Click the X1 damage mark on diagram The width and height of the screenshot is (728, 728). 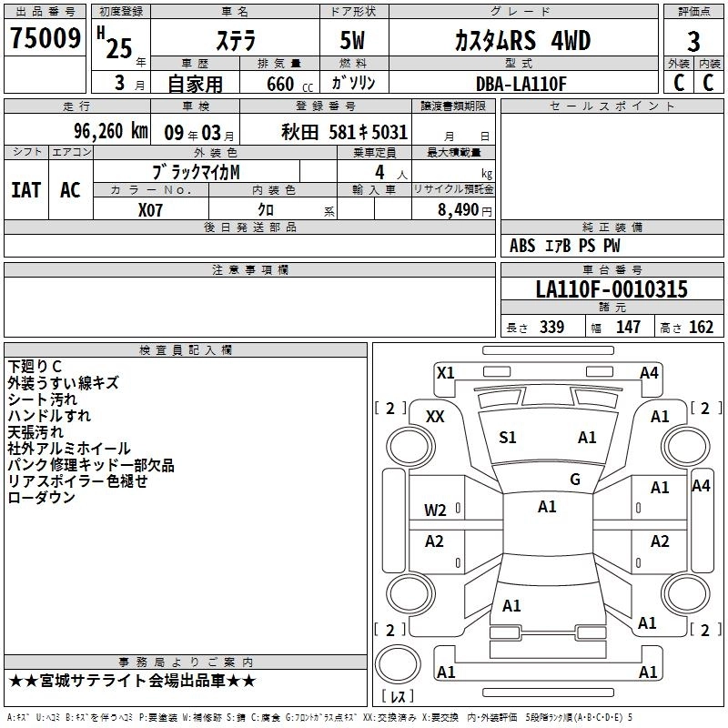click(446, 372)
